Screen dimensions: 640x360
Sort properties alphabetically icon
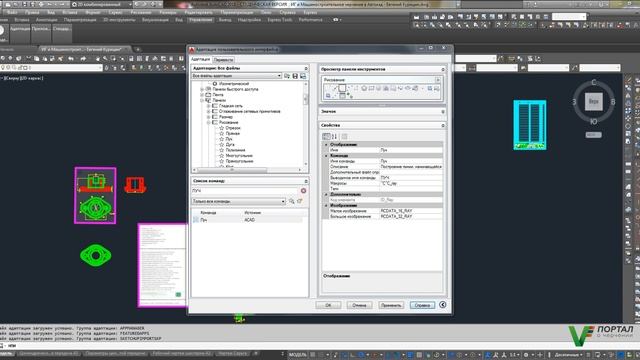pos(334,136)
